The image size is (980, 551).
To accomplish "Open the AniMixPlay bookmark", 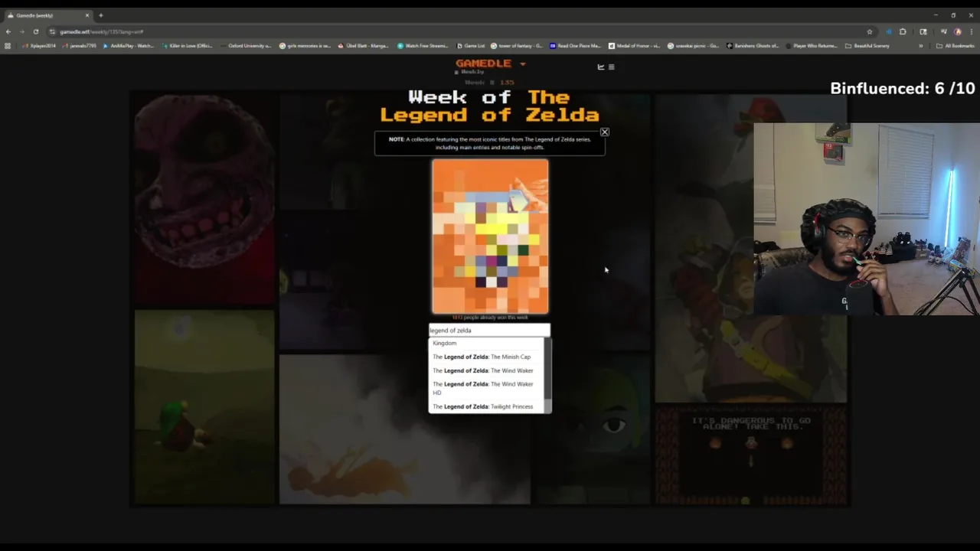I will 129,46.
